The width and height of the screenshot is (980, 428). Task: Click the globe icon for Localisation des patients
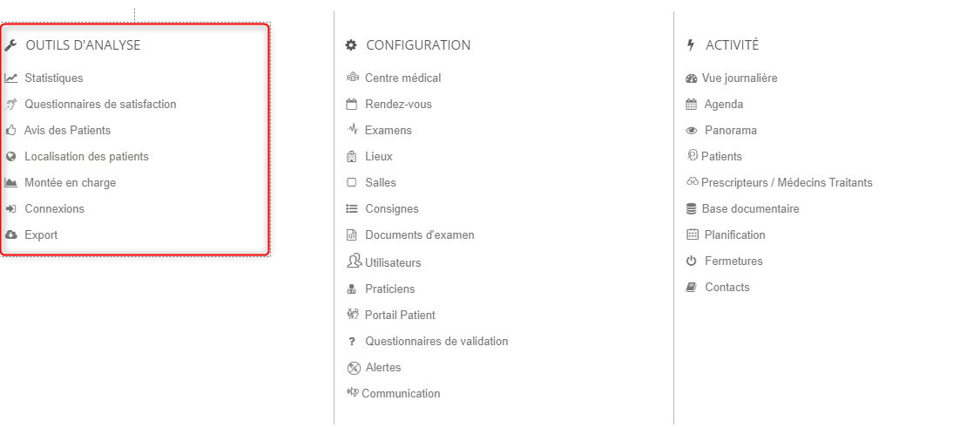pos(10,157)
